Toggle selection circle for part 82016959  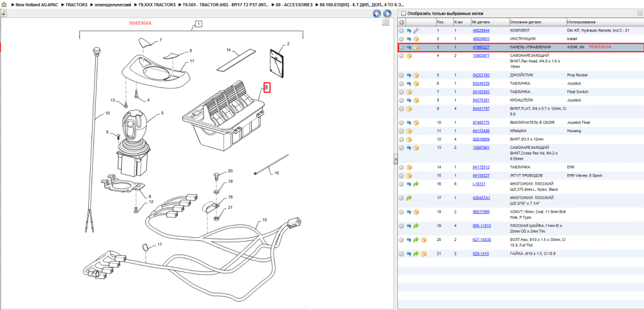coord(402,139)
